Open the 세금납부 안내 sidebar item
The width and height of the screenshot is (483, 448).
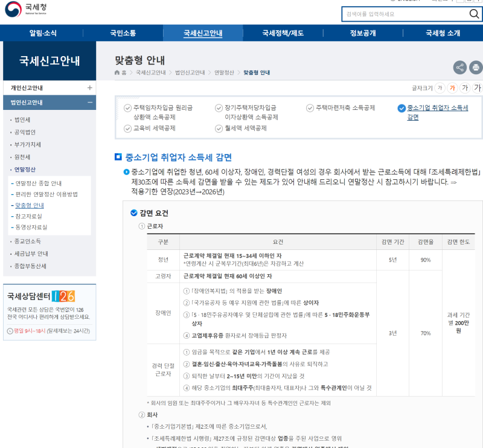coord(31,254)
